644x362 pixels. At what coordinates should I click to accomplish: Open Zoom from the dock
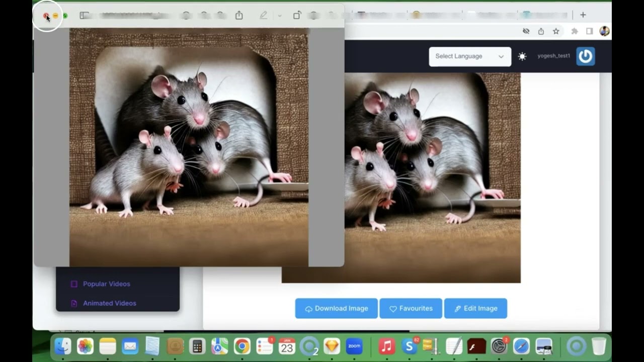pos(354,346)
